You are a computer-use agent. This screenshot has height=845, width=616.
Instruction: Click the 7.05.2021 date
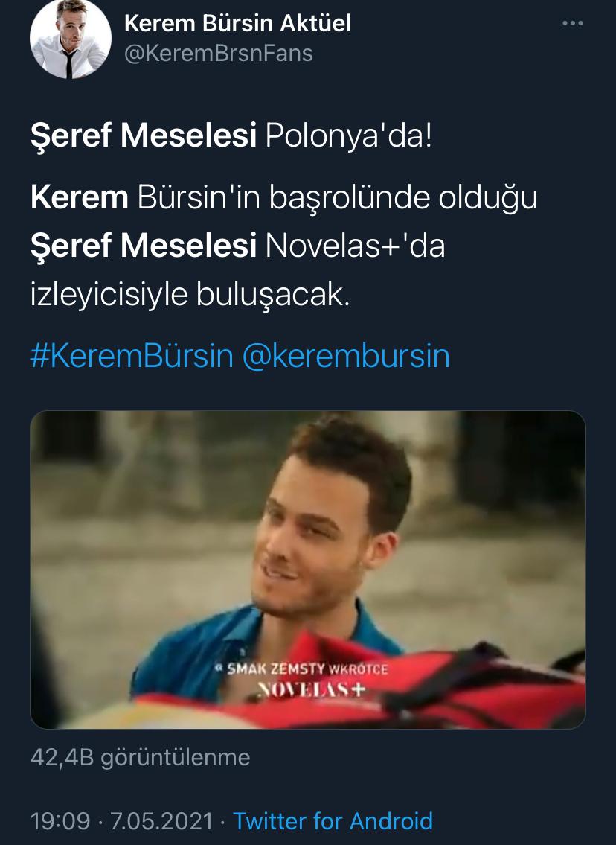tap(162, 821)
